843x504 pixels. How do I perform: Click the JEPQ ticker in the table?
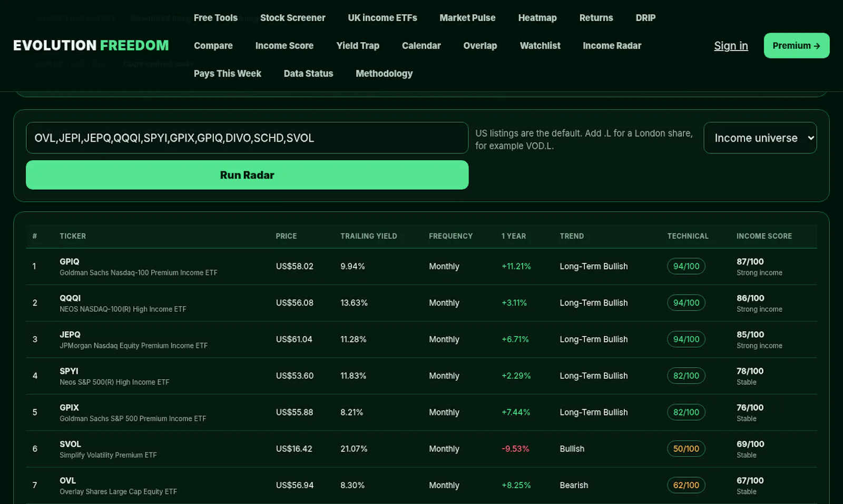70,334
